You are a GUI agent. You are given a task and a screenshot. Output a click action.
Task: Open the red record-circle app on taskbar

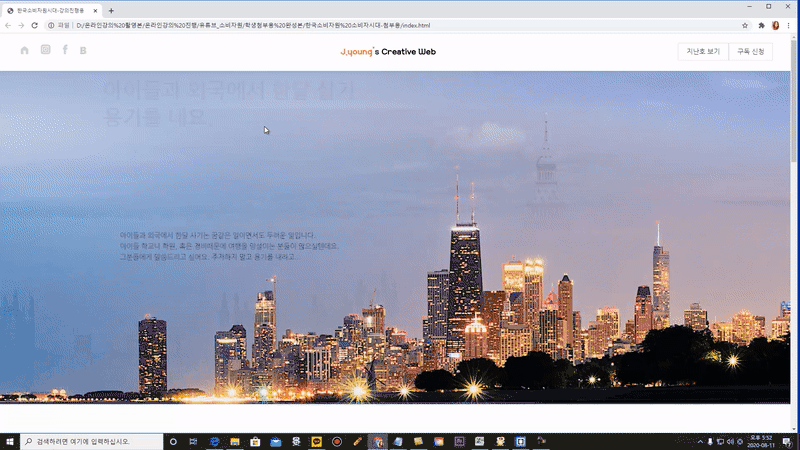tap(337, 441)
